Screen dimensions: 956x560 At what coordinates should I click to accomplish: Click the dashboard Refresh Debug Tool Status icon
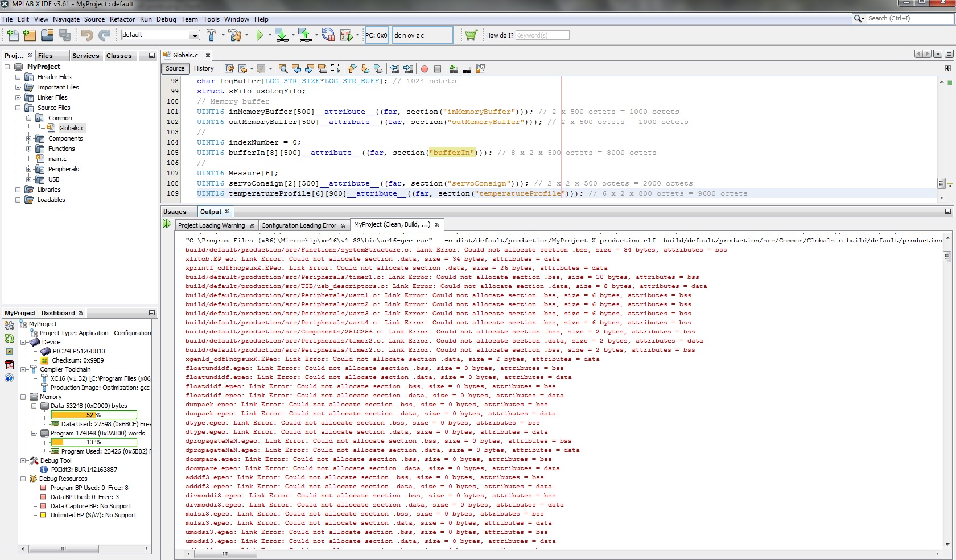(x=9, y=339)
